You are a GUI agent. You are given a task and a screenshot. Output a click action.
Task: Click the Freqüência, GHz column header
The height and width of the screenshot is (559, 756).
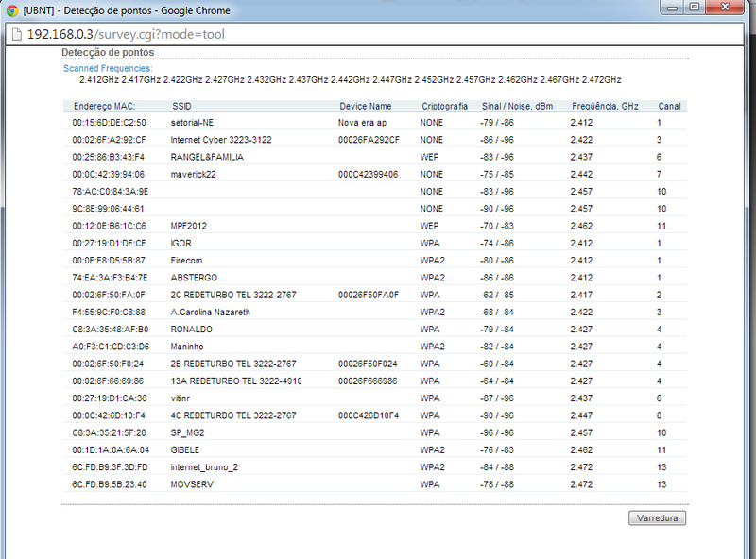tap(605, 106)
